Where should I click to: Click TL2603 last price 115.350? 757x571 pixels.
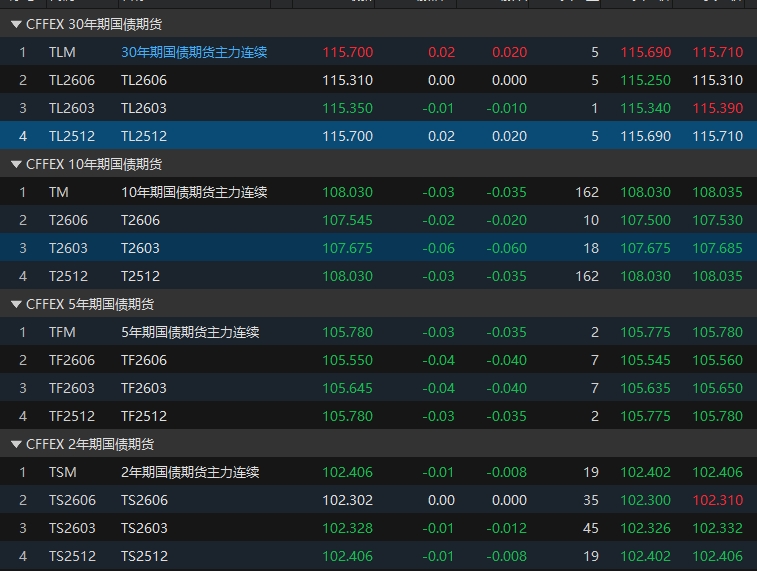(348, 108)
